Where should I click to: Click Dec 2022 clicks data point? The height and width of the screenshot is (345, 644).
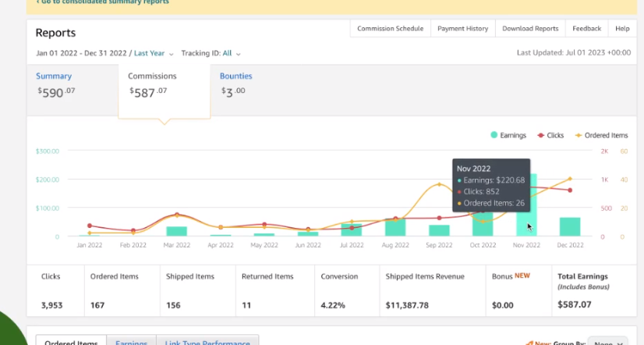point(570,190)
